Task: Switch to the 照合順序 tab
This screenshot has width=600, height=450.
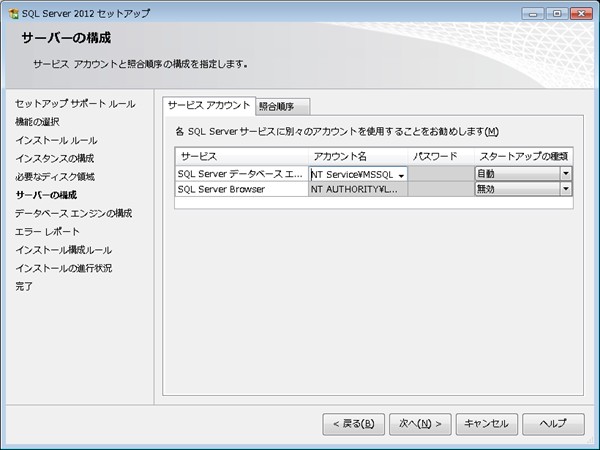Action: click(282, 107)
